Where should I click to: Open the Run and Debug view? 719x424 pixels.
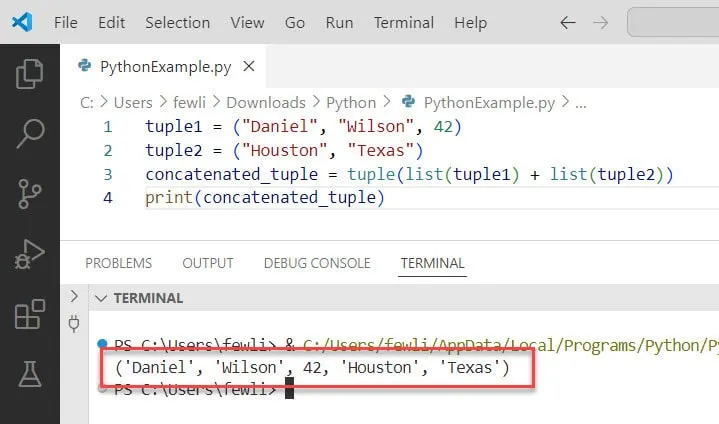[30, 255]
